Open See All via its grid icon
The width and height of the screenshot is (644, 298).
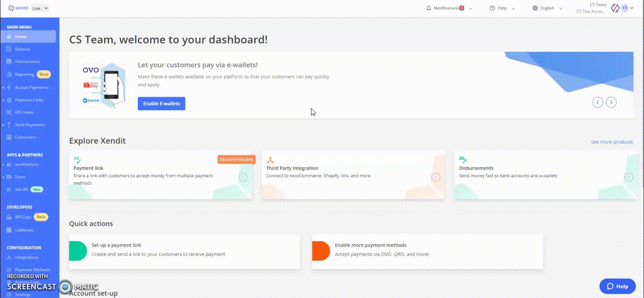[9, 189]
